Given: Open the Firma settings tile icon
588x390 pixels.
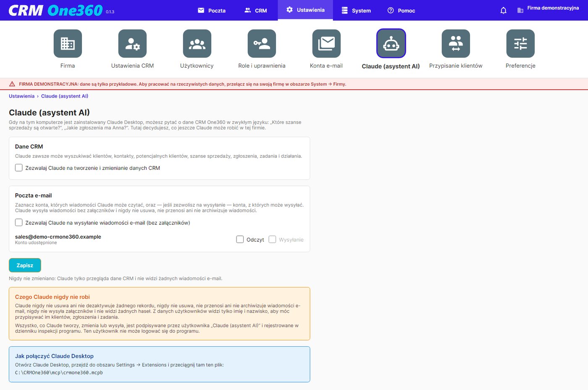Looking at the screenshot, I should 68,43.
